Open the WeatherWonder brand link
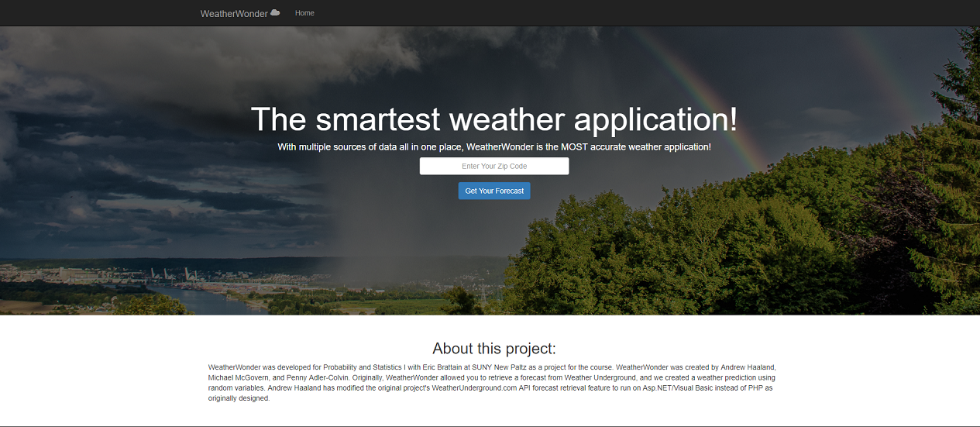Screen dimensions: 980x427 point(239,13)
